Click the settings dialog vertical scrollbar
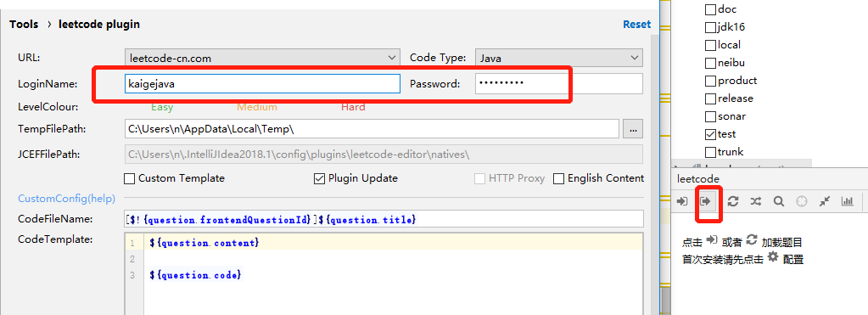Viewport: 868px width, 315px height. click(x=655, y=174)
